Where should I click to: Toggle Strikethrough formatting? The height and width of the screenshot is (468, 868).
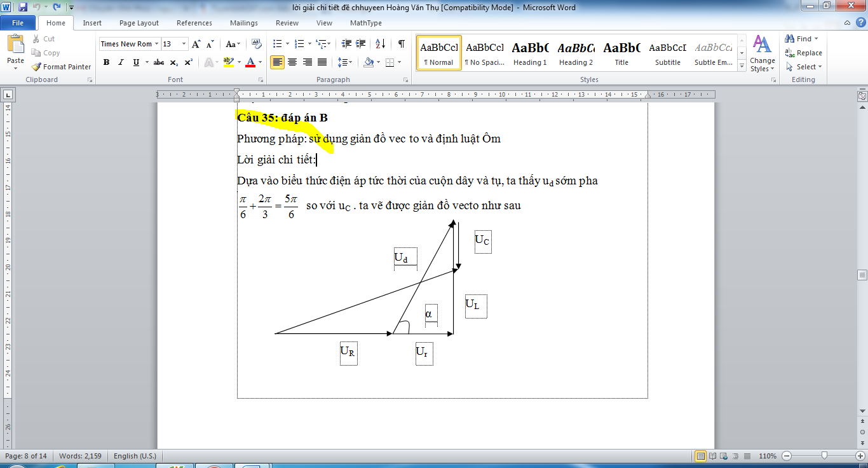[159, 62]
